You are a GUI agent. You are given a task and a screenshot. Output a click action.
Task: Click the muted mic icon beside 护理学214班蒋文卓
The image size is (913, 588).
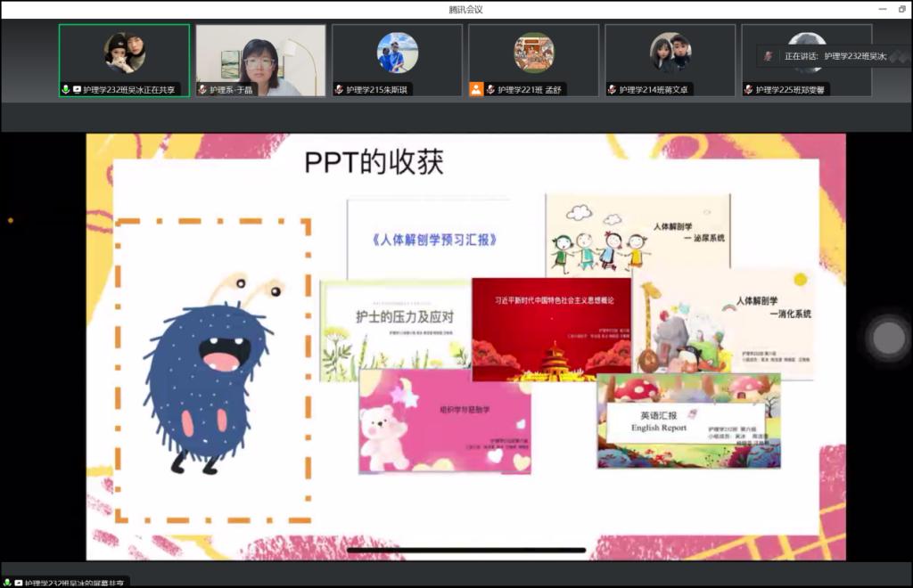[x=612, y=90]
